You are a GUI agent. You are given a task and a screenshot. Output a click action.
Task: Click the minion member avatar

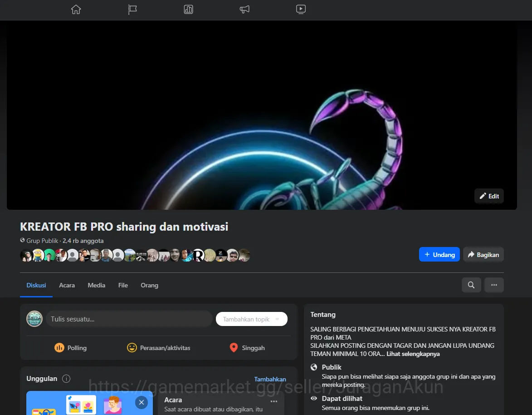[39, 255]
